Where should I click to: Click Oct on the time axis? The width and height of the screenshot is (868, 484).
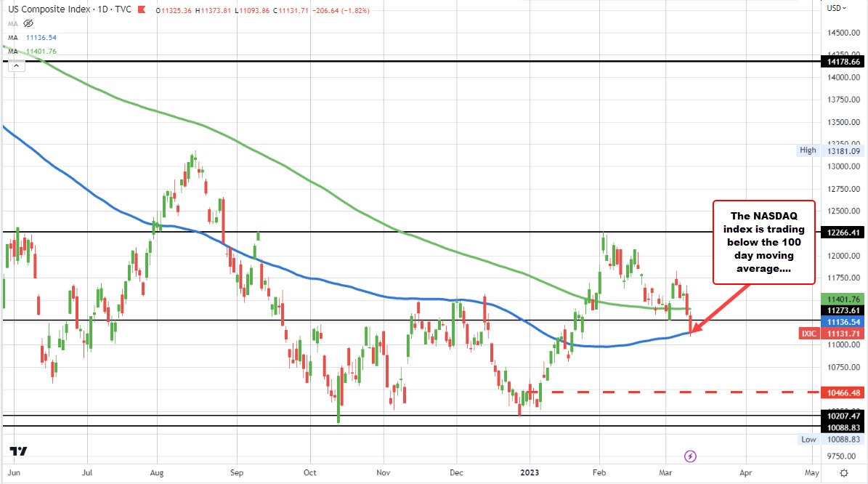coord(310,472)
